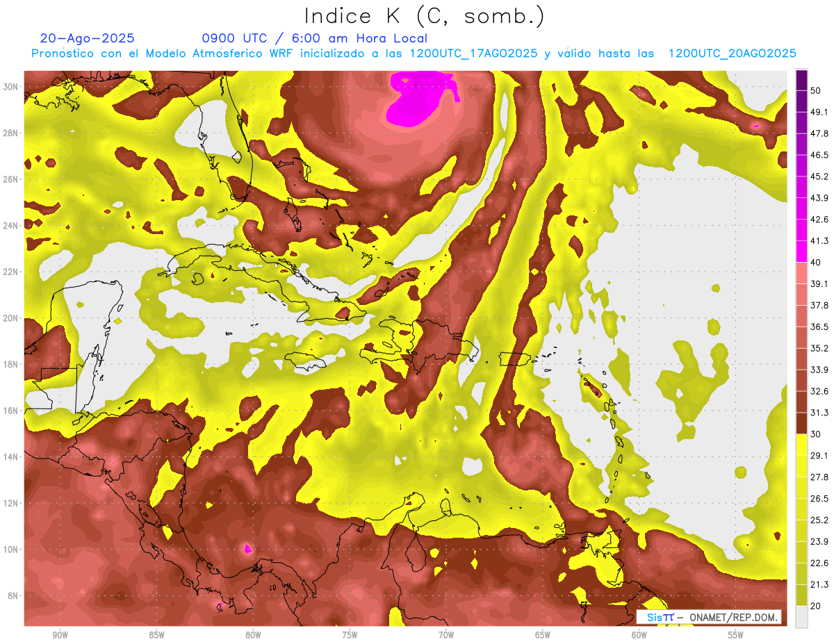Click the dark brown swatch just above 30 label
The image size is (834, 644).
coord(802,424)
